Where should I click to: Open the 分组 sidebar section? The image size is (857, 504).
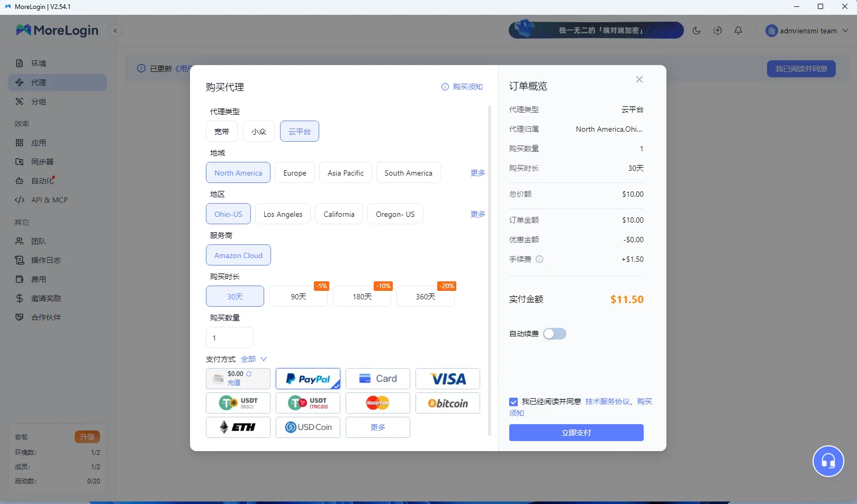[x=57, y=102]
